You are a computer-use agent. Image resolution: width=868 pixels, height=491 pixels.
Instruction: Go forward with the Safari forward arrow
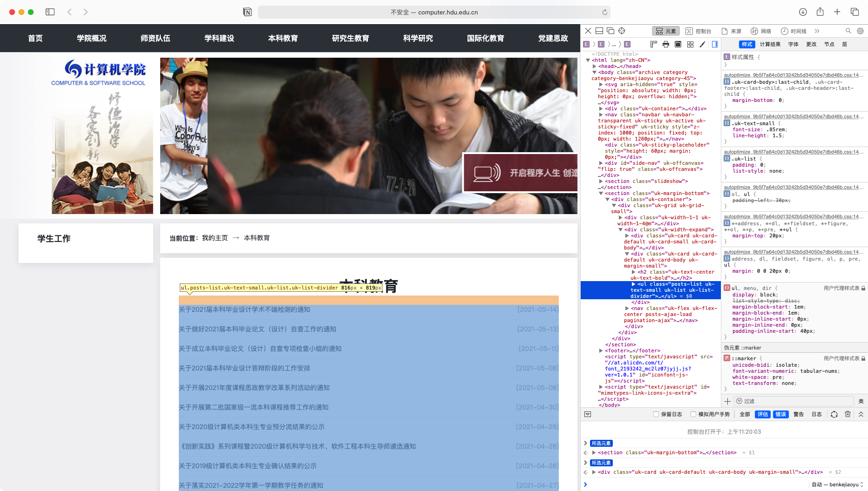86,12
